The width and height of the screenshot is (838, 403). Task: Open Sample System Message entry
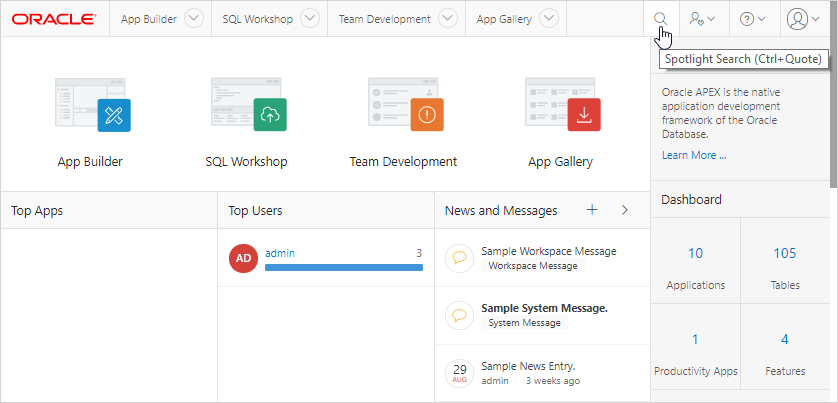(544, 308)
